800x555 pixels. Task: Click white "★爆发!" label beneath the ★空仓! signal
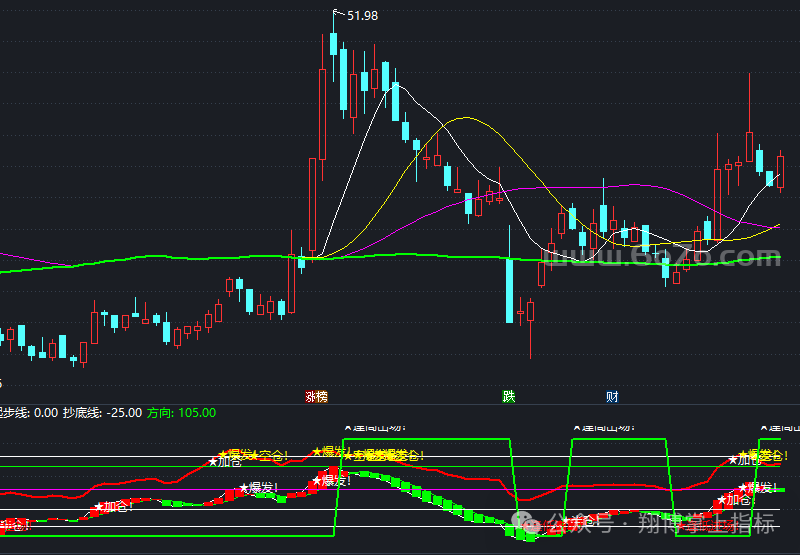(x=257, y=488)
